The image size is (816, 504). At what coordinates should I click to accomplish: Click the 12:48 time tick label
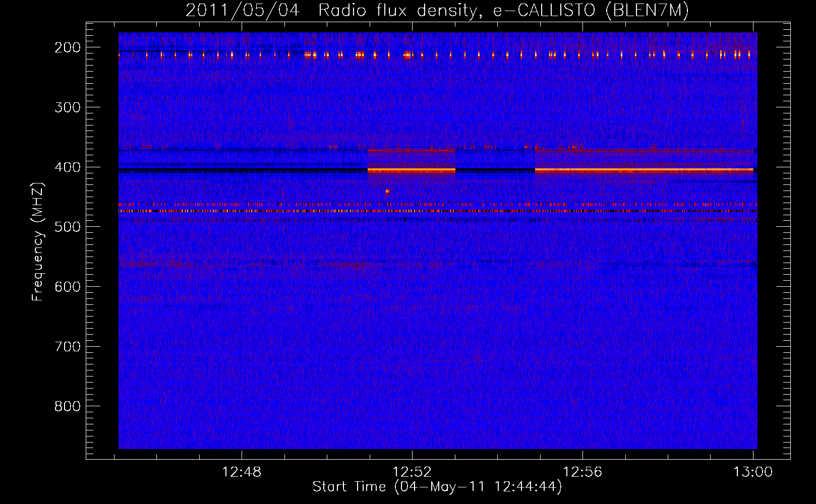[242, 472]
